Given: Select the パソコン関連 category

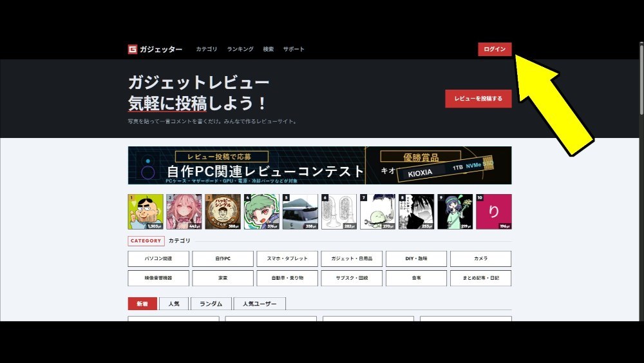Looking at the screenshot, I should (158, 259).
